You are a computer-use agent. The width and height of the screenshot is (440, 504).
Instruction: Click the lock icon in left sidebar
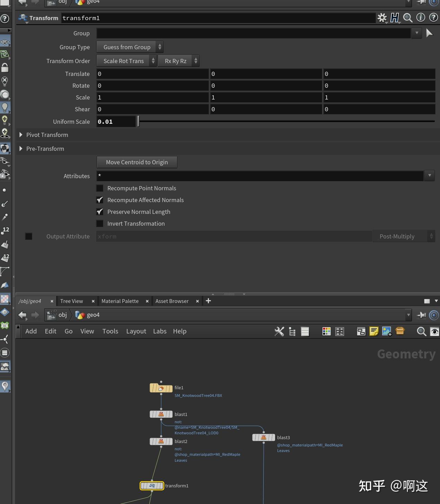(x=5, y=67)
